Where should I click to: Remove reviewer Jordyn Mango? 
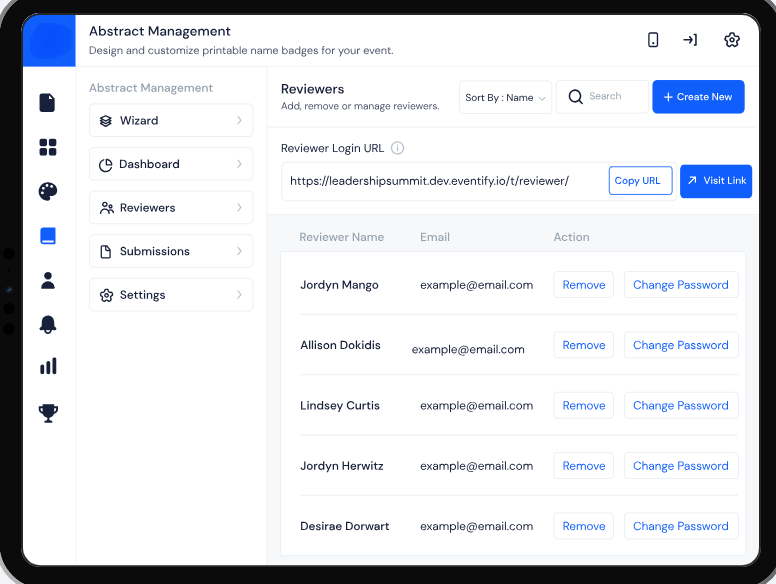tap(584, 285)
